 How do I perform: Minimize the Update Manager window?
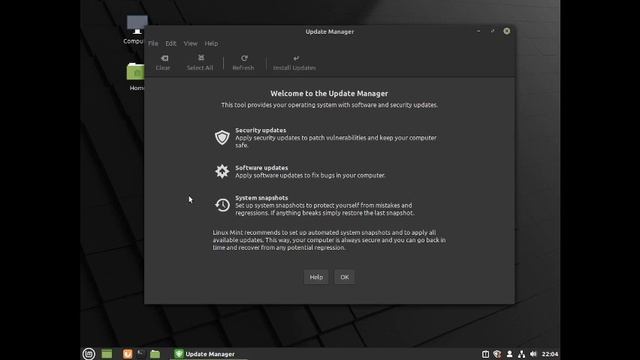[x=478, y=31]
